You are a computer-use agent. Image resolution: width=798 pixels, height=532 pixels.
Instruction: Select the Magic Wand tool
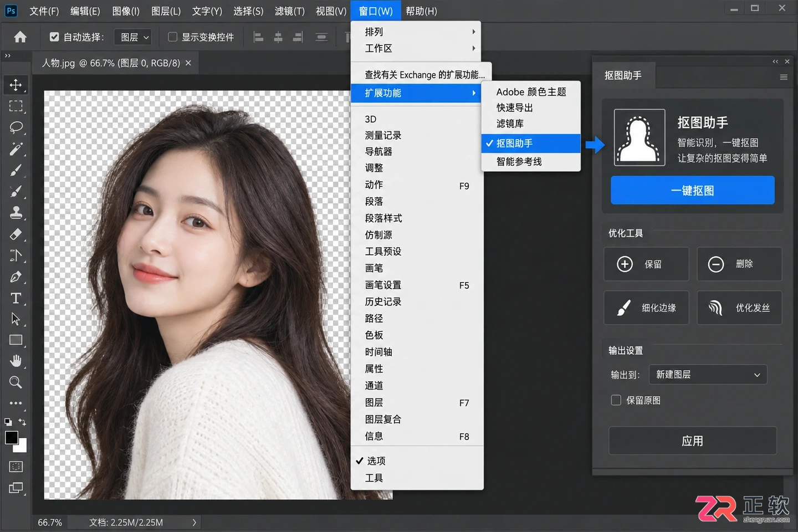click(x=16, y=149)
